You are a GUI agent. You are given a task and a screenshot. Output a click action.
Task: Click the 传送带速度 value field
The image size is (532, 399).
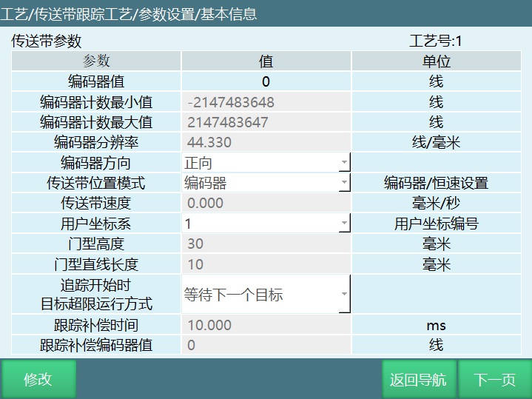click(x=266, y=203)
